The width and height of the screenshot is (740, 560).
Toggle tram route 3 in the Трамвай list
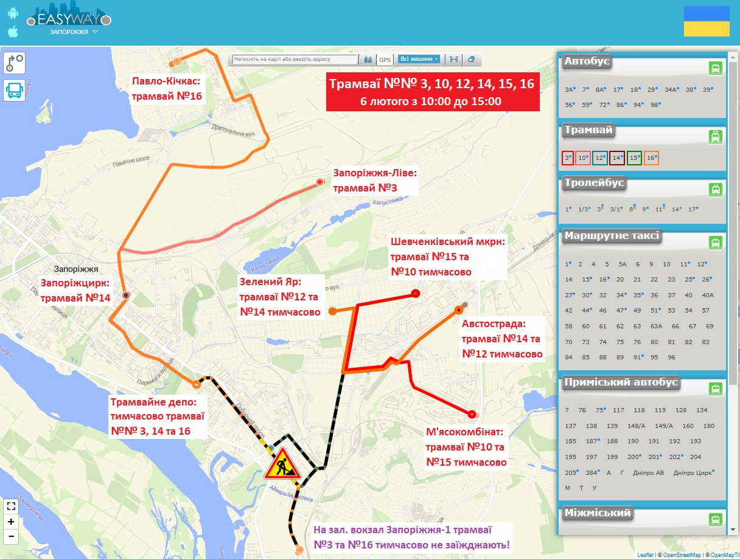[x=568, y=158]
